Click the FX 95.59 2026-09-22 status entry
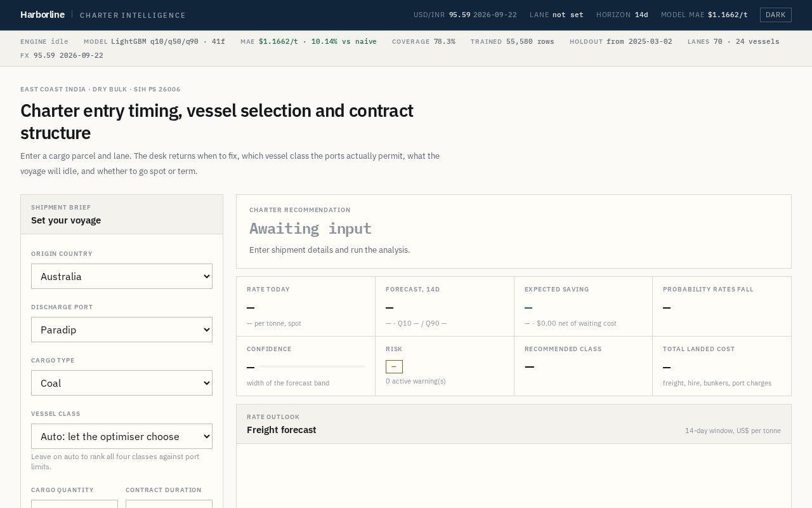812x508 pixels. [x=62, y=55]
